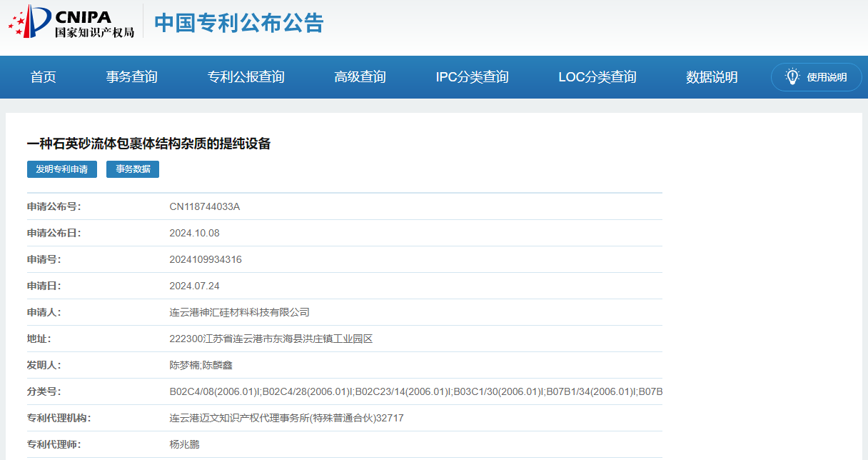The height and width of the screenshot is (460, 868).
Task: Click the patent agency 连云港迈文知识产权代理事务所
Action: pos(286,418)
